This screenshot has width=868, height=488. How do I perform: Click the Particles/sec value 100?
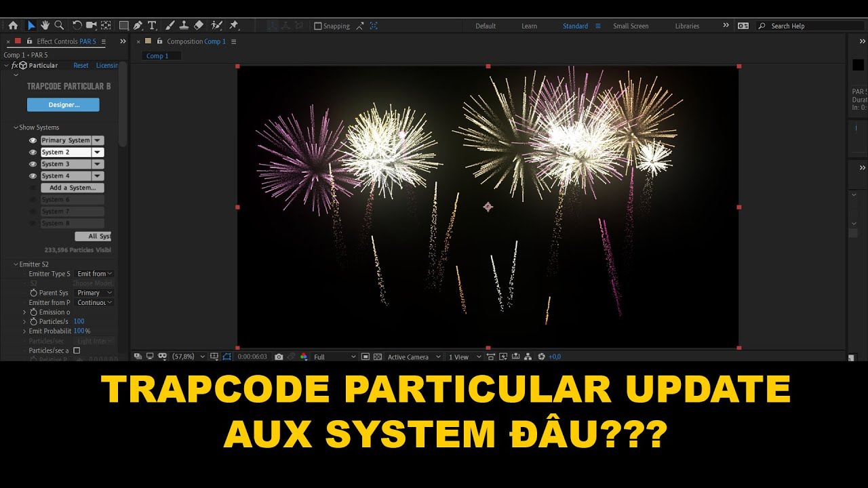(79, 322)
